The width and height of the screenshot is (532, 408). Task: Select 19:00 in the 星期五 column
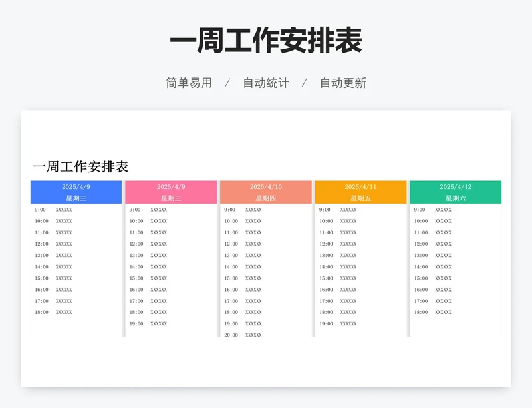(x=326, y=323)
